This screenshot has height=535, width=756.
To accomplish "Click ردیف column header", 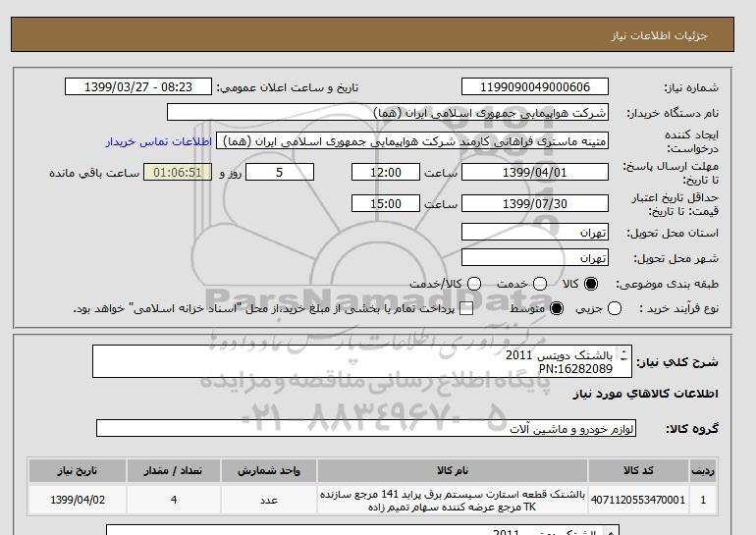I will point(703,470).
